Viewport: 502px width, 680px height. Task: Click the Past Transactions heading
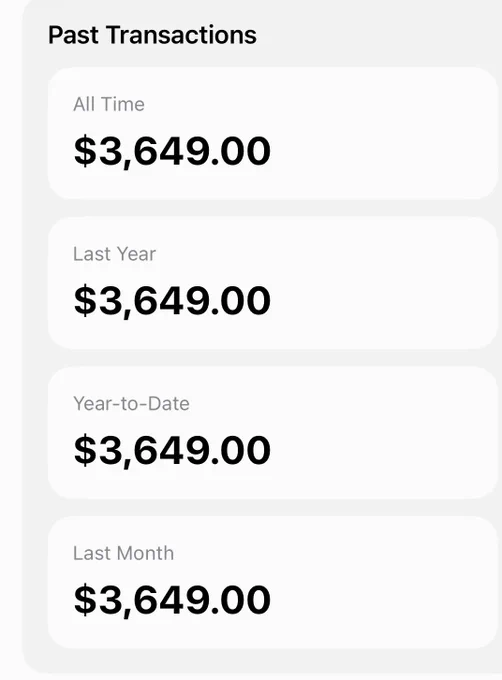[152, 35]
